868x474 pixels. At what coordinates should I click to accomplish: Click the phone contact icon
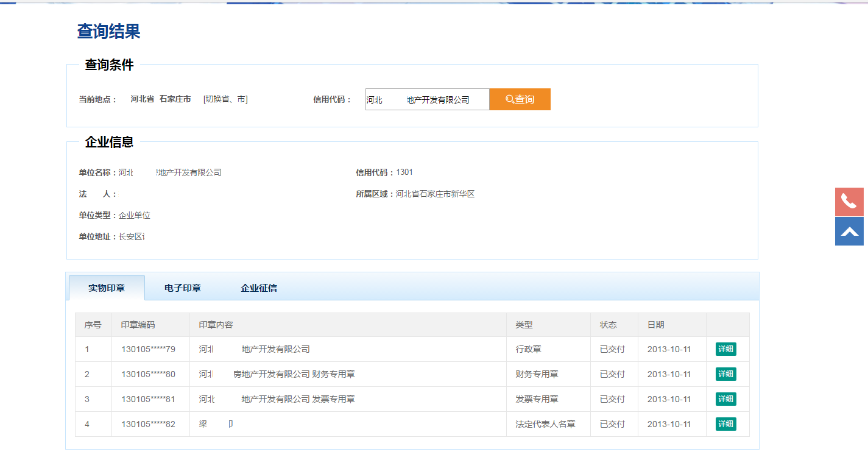[x=849, y=202]
